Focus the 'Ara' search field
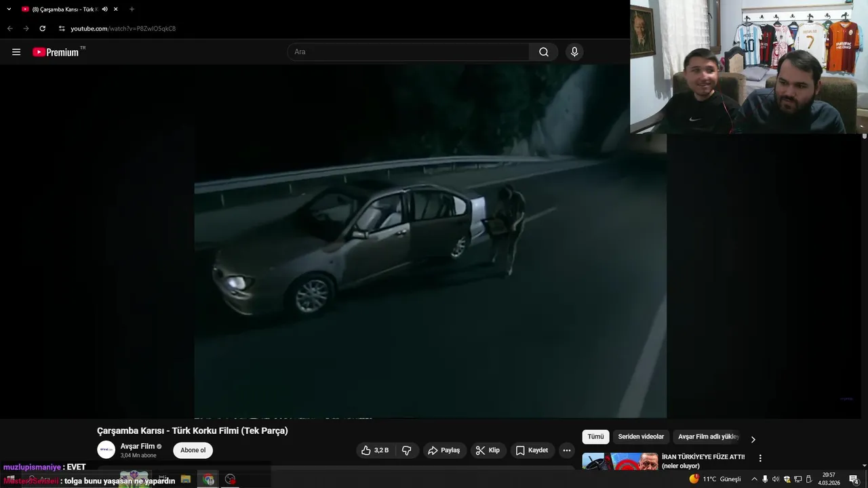 [408, 52]
